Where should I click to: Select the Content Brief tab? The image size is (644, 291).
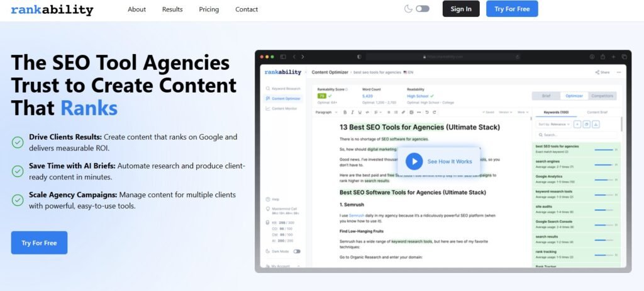tap(597, 112)
